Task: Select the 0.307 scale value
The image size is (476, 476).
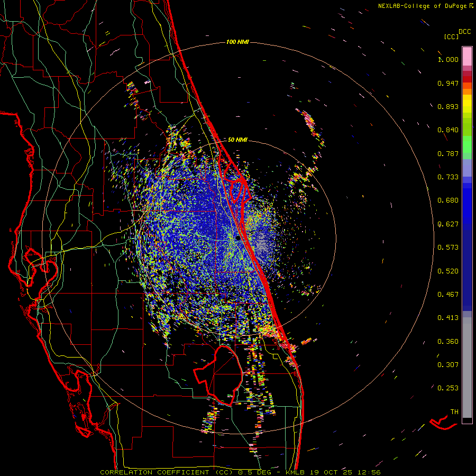Action: (448, 365)
